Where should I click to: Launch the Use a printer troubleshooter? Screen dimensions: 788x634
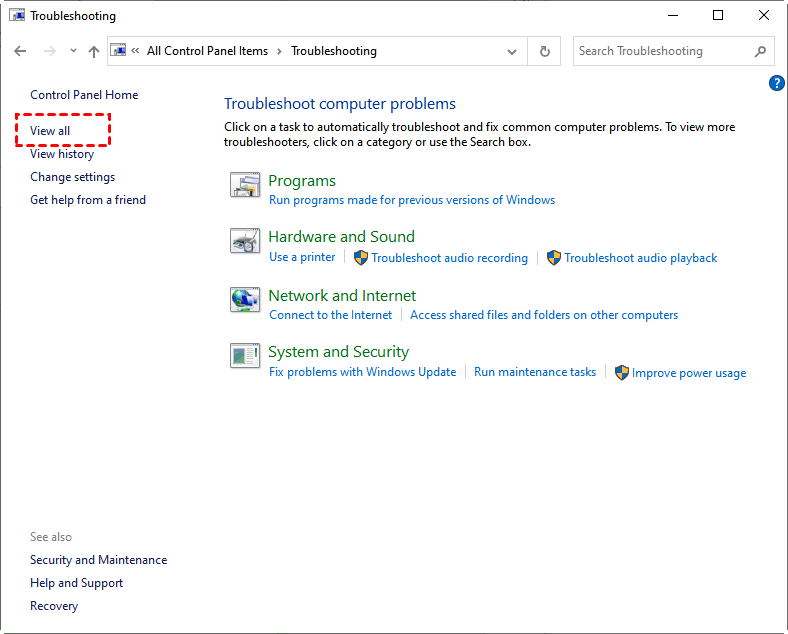(x=302, y=257)
